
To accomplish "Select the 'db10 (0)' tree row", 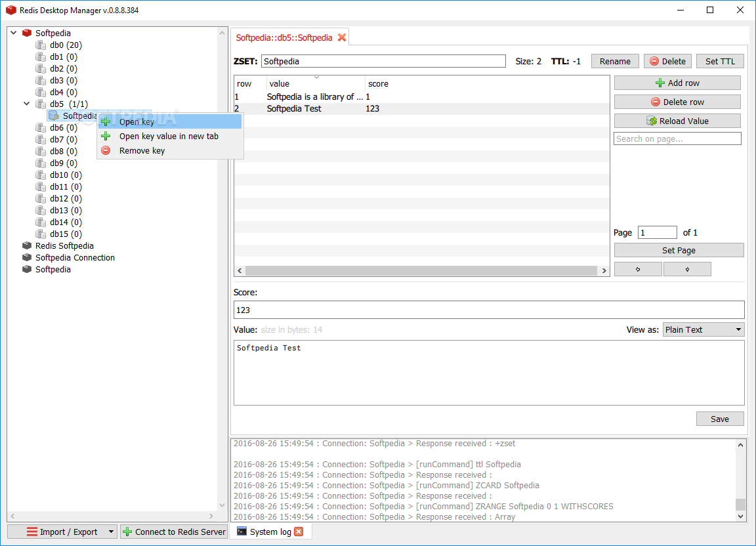I will coord(66,175).
